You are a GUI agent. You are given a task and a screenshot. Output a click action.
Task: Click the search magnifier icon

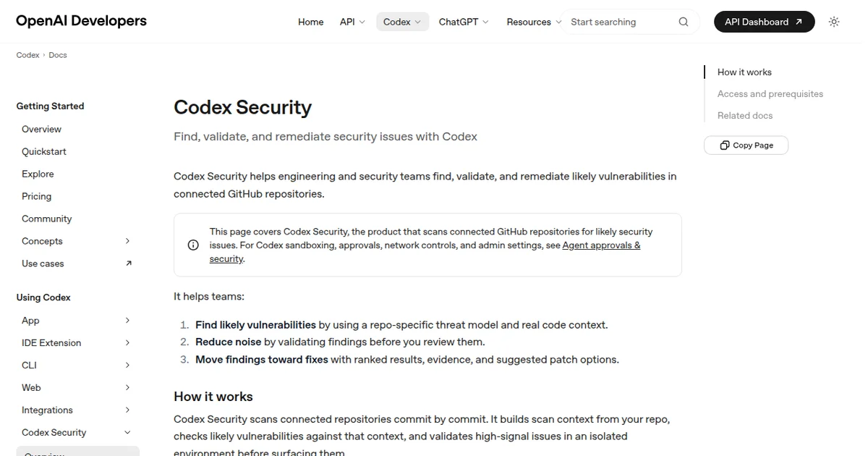[x=683, y=22]
